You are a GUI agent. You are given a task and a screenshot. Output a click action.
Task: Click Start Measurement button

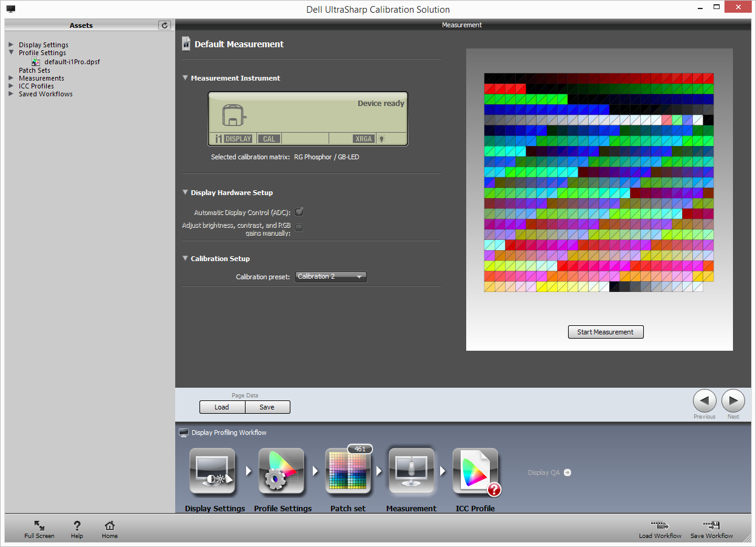coord(606,332)
